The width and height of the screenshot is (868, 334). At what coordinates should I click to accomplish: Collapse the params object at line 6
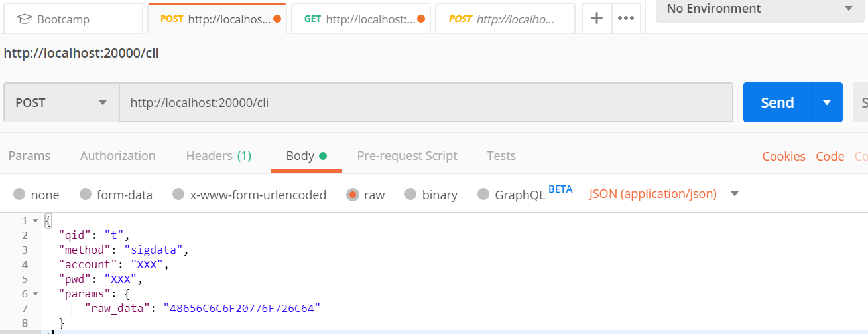tap(35, 293)
